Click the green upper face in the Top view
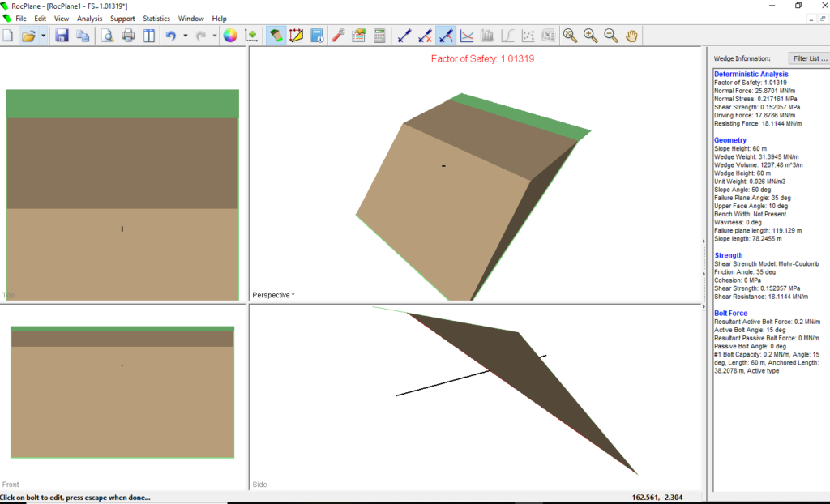The width and height of the screenshot is (830, 504). point(122,104)
